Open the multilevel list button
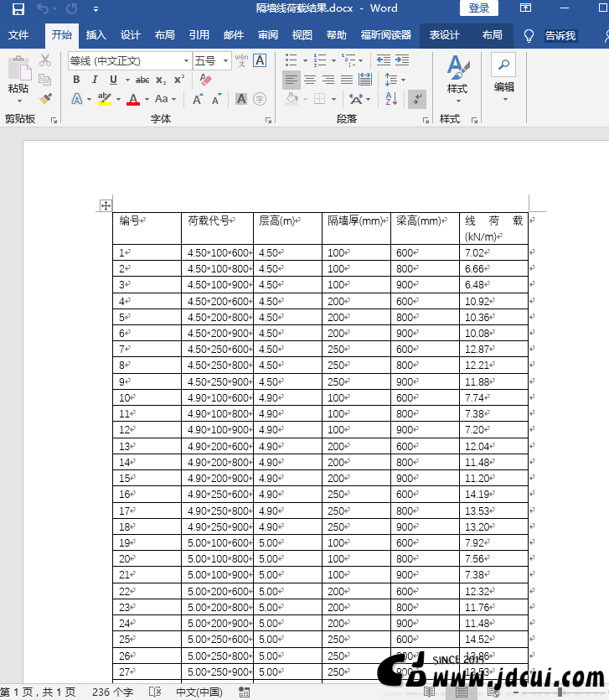 click(x=348, y=60)
